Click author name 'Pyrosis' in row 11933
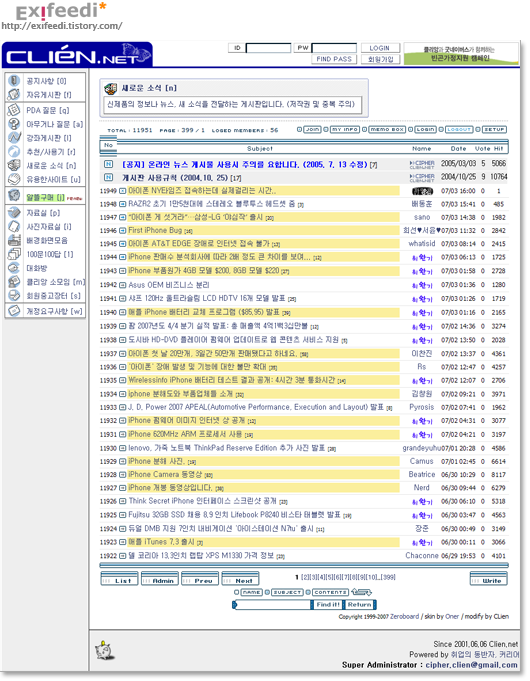 pos(421,407)
